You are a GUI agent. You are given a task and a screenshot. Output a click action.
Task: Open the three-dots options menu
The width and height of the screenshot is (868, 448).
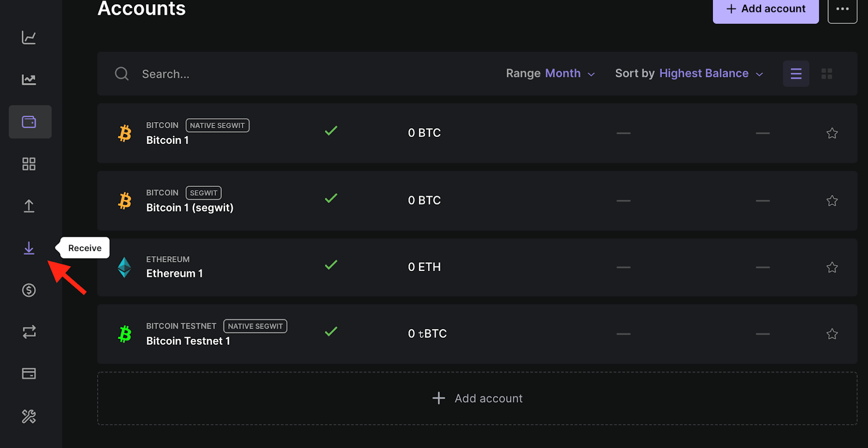point(842,9)
